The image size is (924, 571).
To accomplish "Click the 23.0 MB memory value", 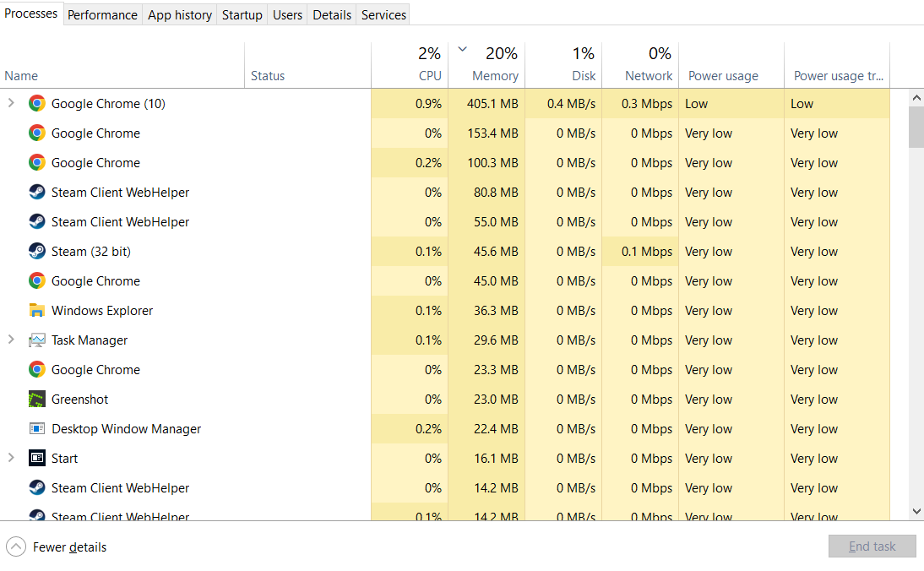I will click(496, 399).
